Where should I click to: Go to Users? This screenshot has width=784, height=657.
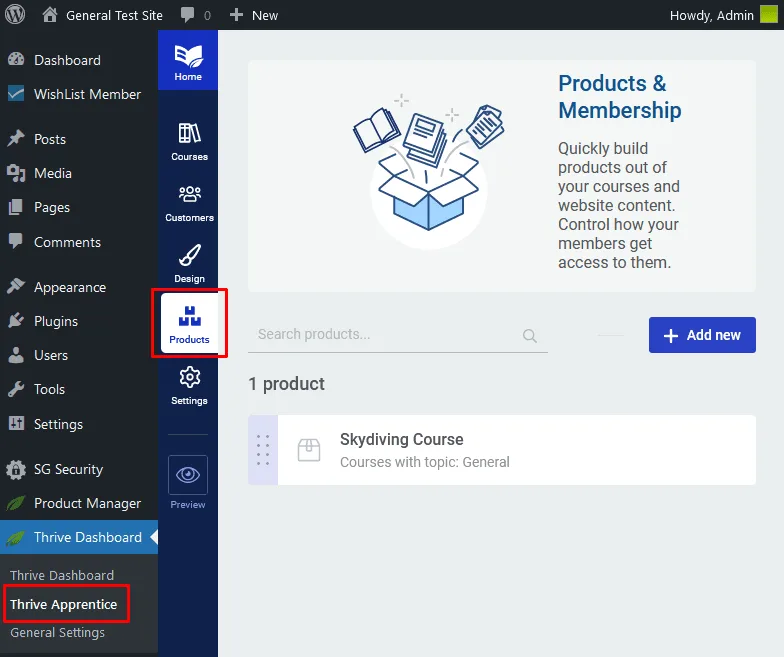(79, 355)
